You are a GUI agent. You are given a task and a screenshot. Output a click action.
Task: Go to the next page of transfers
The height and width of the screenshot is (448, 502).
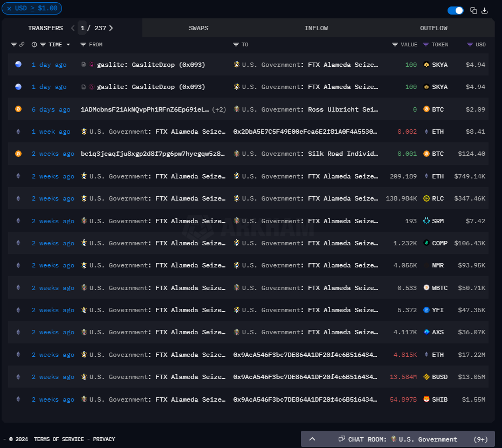click(111, 28)
